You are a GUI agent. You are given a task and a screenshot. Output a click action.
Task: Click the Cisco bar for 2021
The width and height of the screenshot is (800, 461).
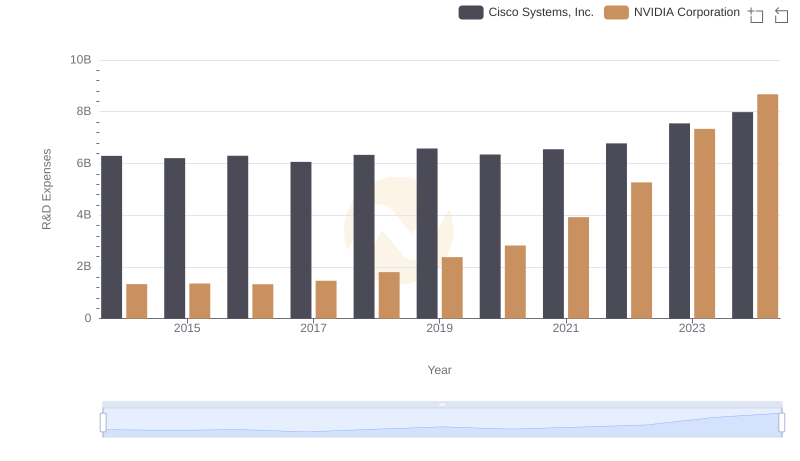pos(554,234)
